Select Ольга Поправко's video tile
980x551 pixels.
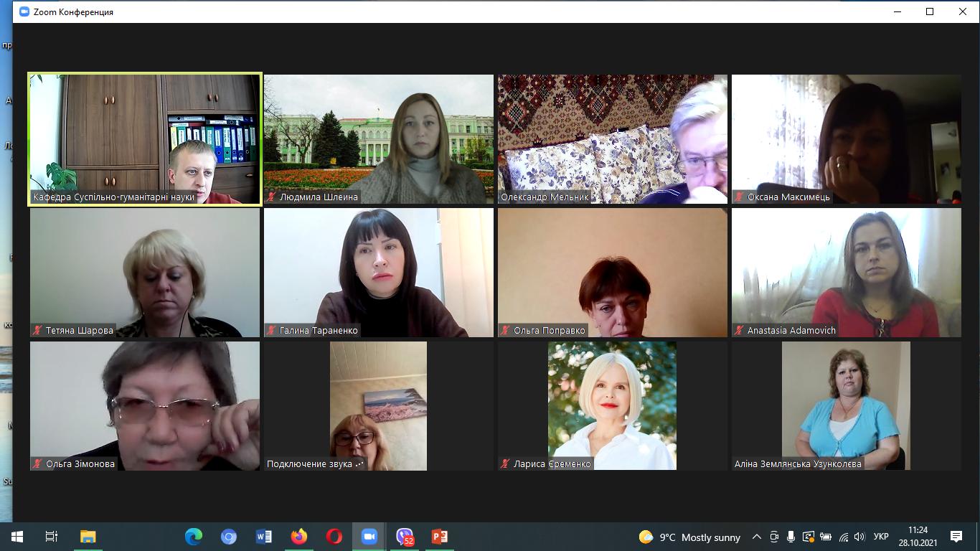[x=613, y=273]
